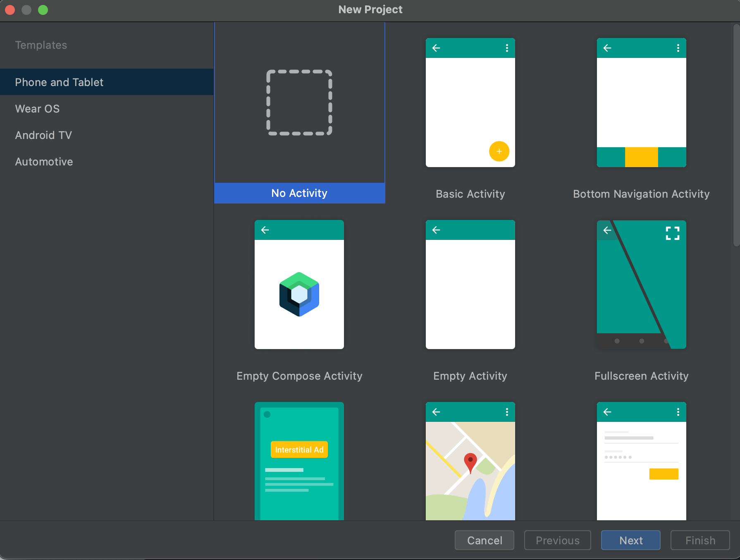This screenshot has width=740, height=560.
Task: Switch to Android TV templates
Action: pyautogui.click(x=107, y=135)
